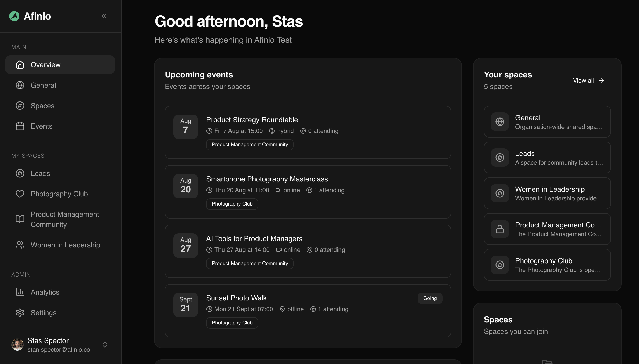Click the Afinio logo icon
This screenshot has height=364, width=639.
click(x=14, y=16)
